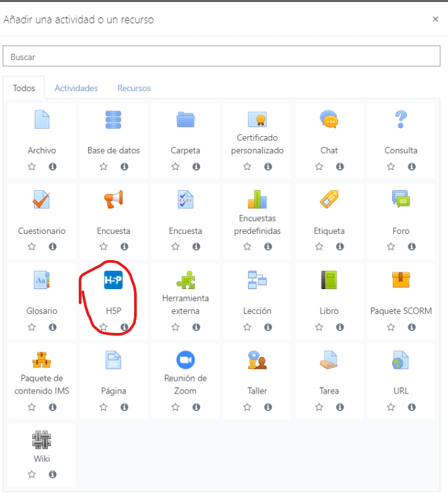Favorite the Etiqueta item with its star
This screenshot has width=448, height=498.
[319, 247]
